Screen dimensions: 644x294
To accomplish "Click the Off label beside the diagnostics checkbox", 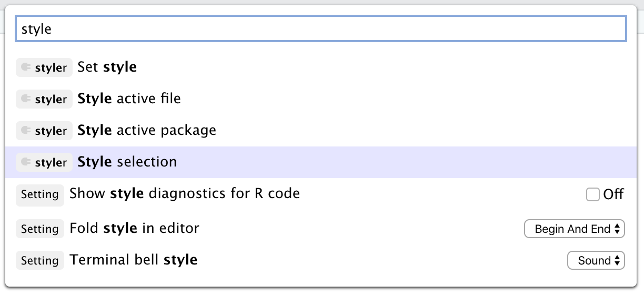I will tap(613, 195).
